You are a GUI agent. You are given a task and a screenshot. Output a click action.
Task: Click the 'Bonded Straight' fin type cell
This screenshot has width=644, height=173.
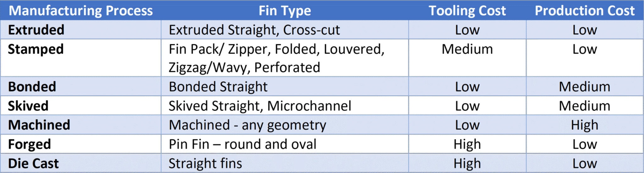[218, 87]
